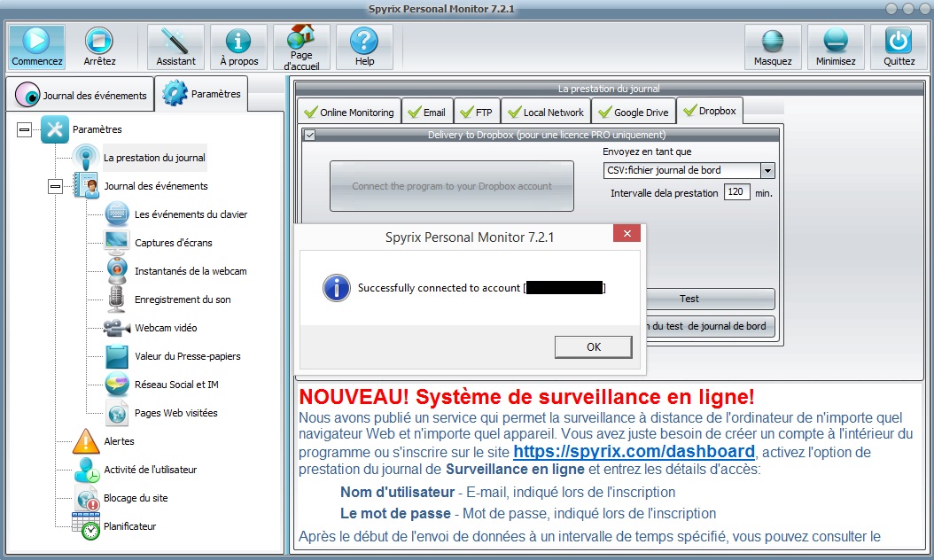Click the Instantanés de la webcam icon
The image size is (934, 560).
[x=117, y=270]
